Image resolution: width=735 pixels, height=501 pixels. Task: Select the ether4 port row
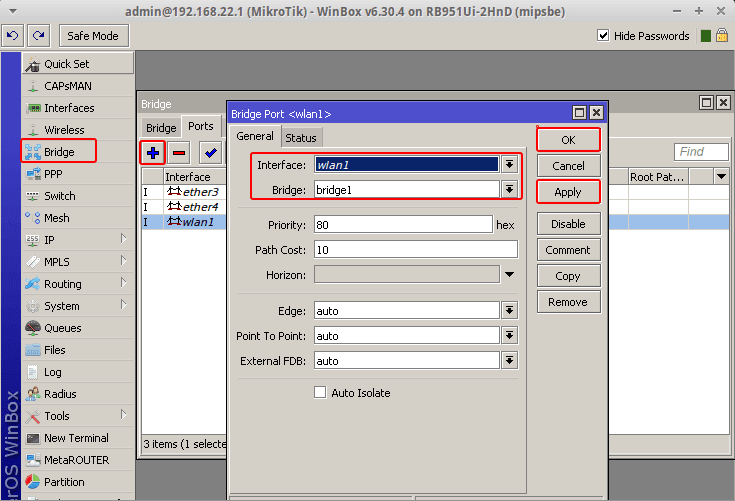pos(184,207)
